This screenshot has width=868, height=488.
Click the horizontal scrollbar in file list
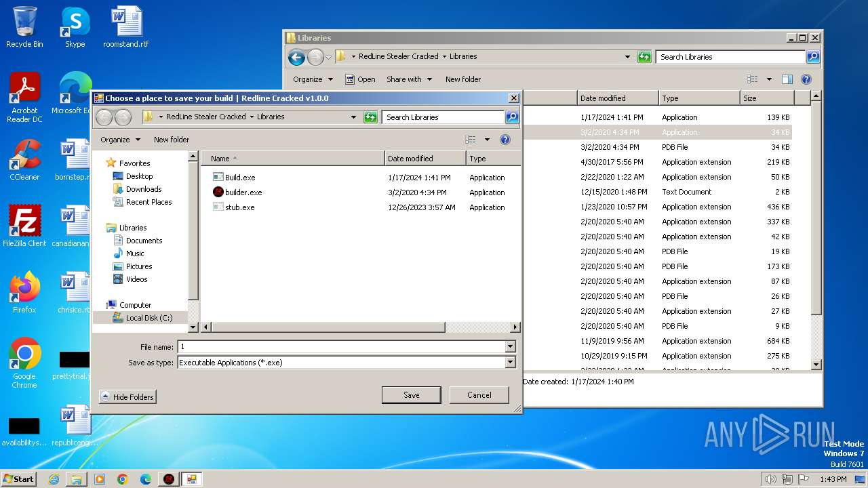(328, 327)
